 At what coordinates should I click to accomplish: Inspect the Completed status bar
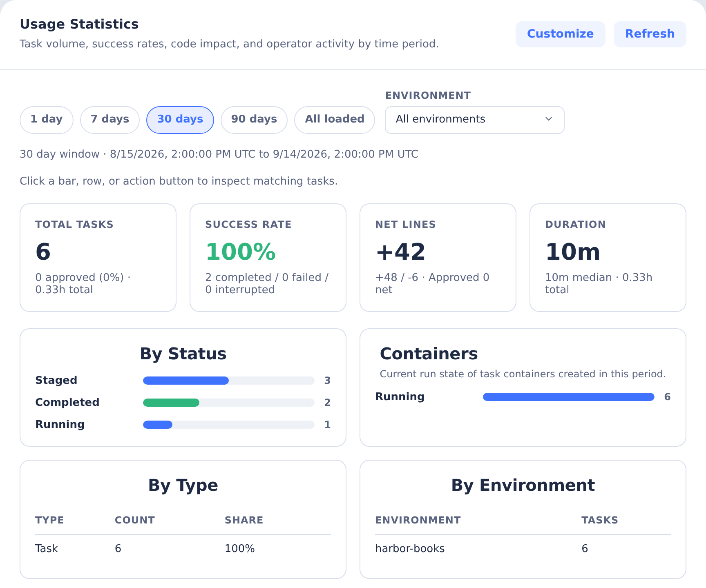click(229, 403)
